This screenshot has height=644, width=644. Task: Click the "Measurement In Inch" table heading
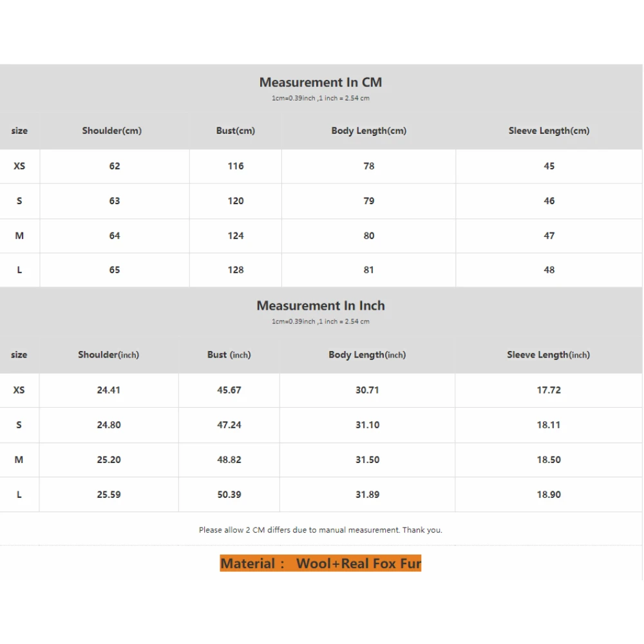pos(320,306)
